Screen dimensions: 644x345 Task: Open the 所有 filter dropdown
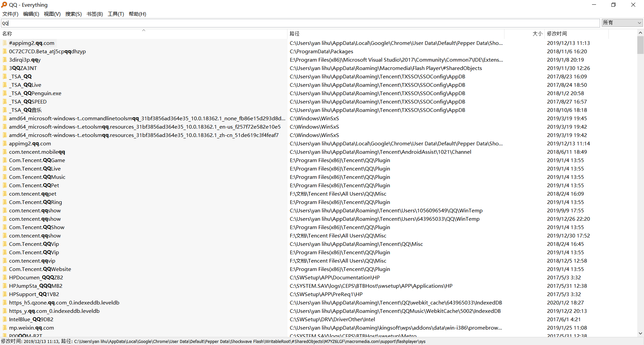[622, 23]
